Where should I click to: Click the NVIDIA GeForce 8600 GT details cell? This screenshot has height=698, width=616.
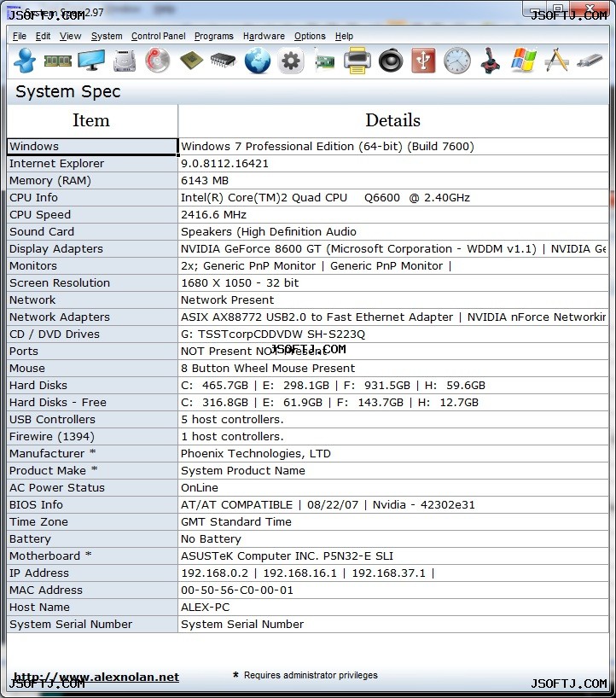coord(393,248)
